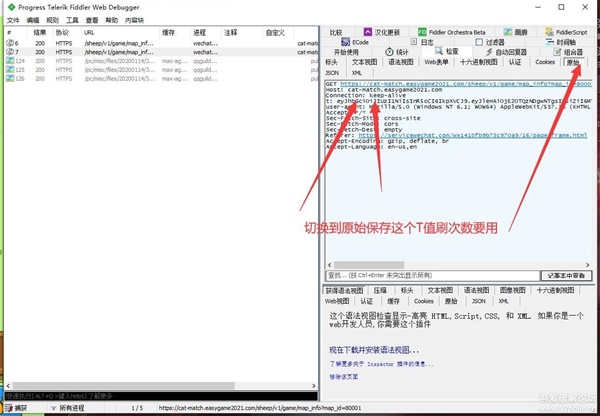This screenshot has height=416, width=600.
Task: Click 捕获 capture icon in status bar
Action: pyautogui.click(x=9, y=408)
